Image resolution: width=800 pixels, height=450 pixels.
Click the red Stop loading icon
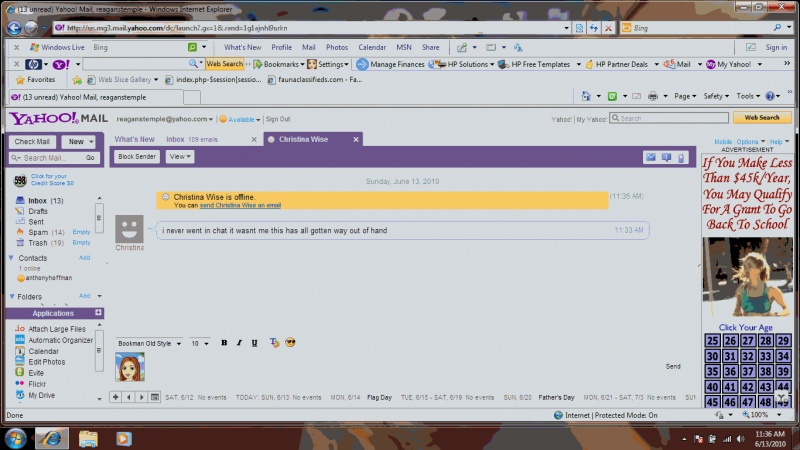tap(608, 28)
